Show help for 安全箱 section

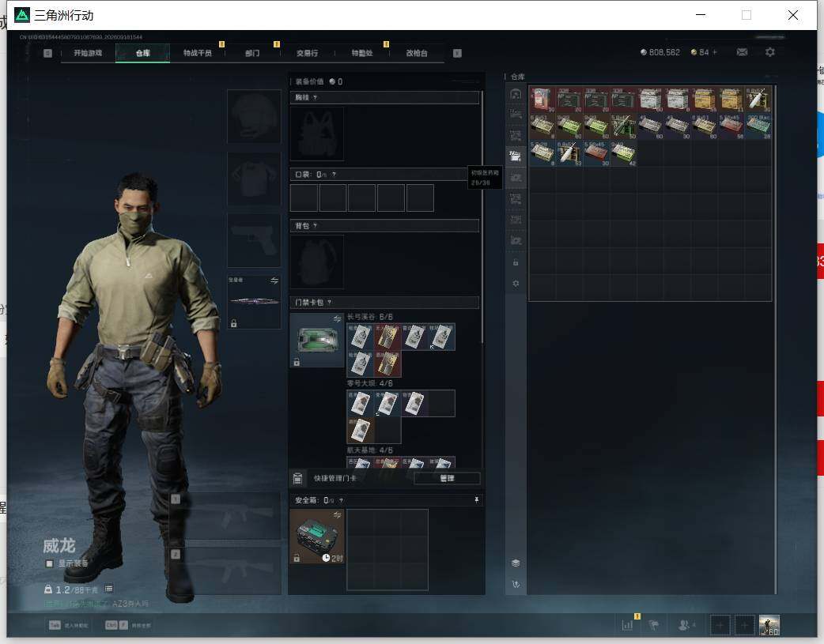pos(341,501)
